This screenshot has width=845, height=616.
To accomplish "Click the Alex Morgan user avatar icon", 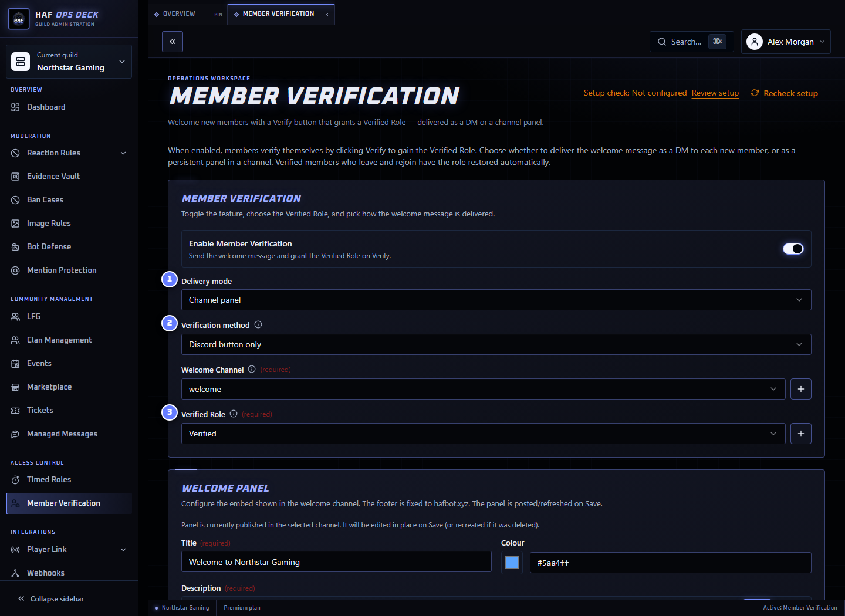I will tap(755, 42).
